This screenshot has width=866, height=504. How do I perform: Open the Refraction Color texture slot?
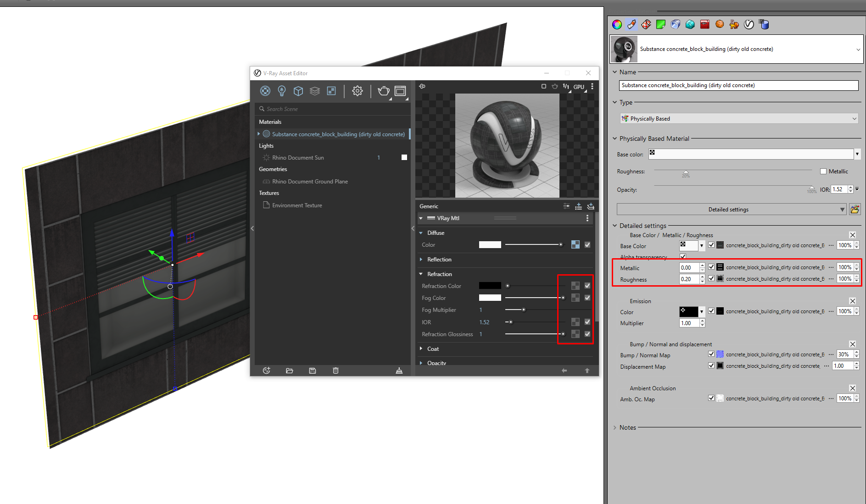pyautogui.click(x=575, y=286)
